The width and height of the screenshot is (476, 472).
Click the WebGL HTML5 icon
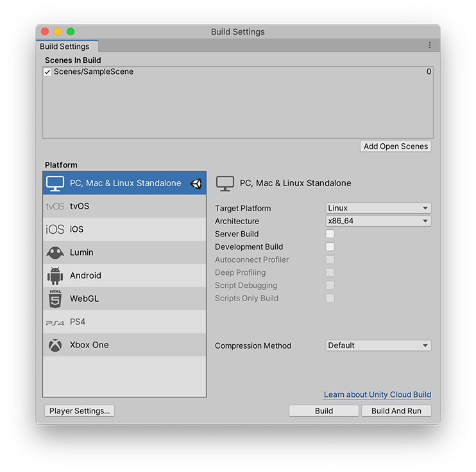pos(55,299)
